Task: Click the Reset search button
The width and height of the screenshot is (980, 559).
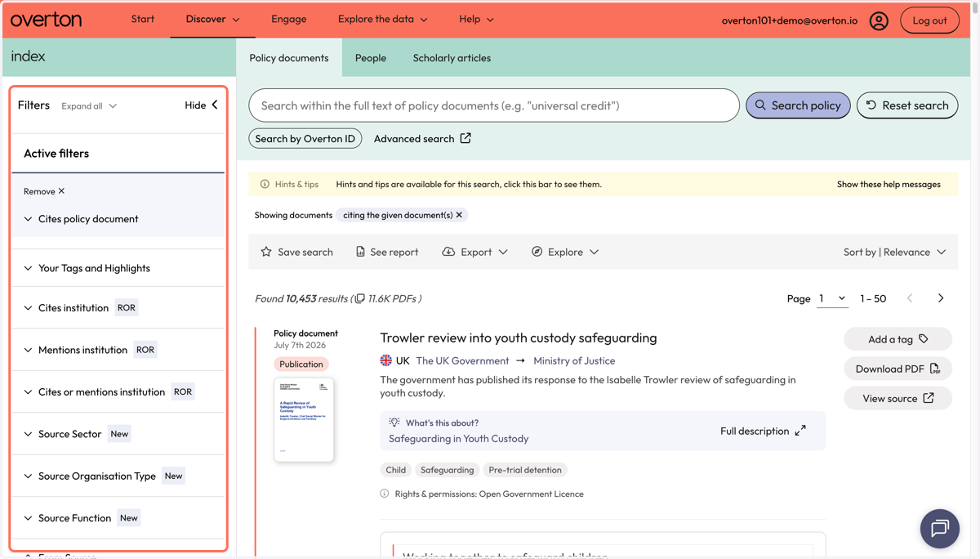Action: [907, 105]
